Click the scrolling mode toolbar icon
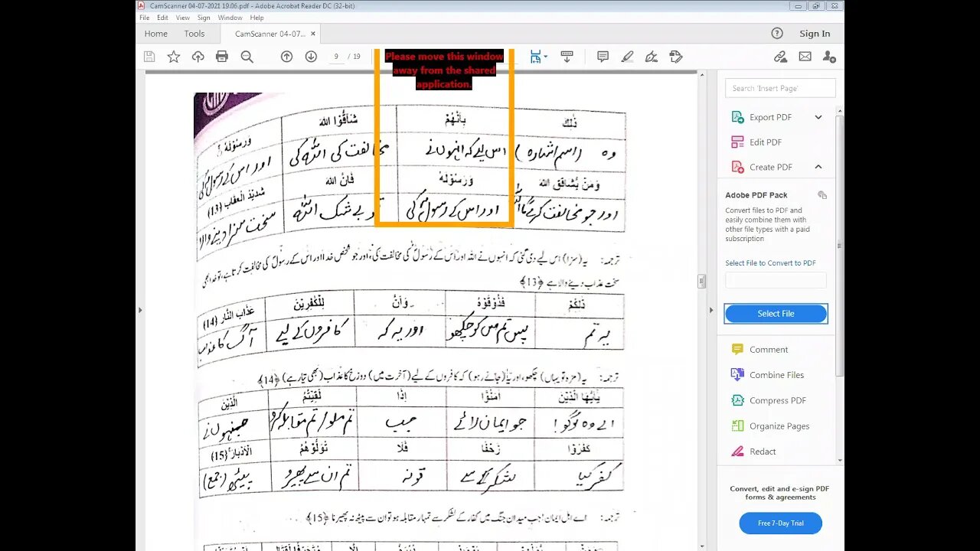 click(x=567, y=57)
